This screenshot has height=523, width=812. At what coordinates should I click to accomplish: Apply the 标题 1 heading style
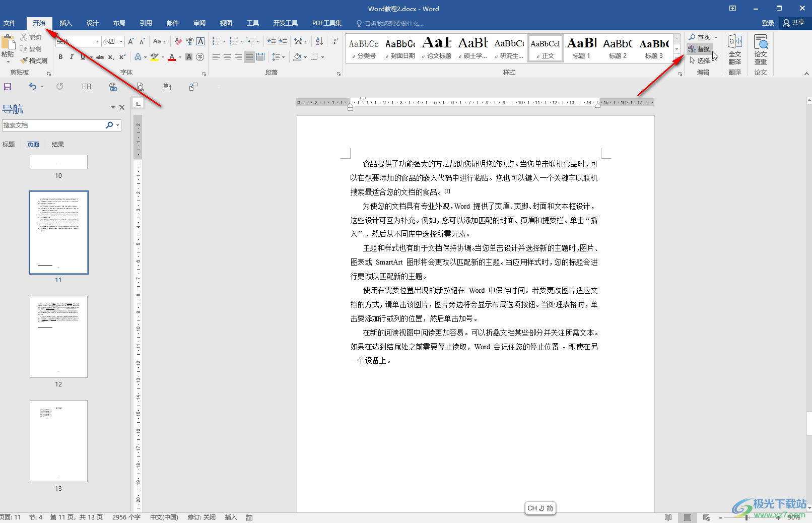[x=582, y=48]
